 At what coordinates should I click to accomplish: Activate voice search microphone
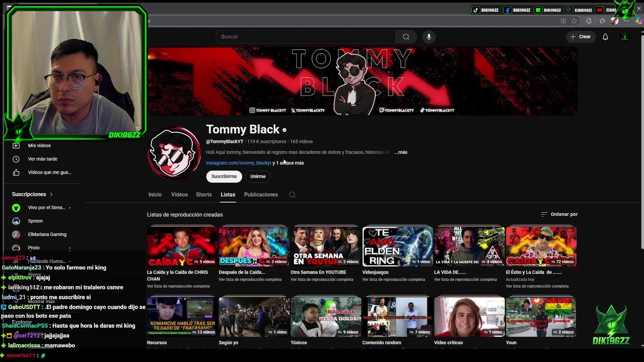[429, 37]
